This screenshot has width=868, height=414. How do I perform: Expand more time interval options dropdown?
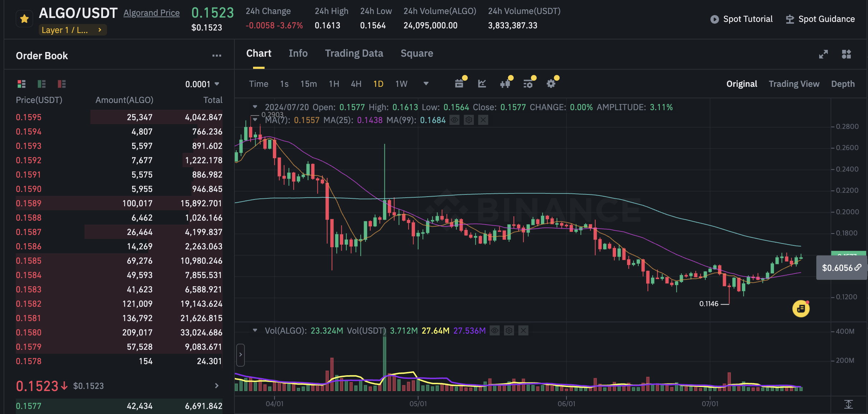coord(426,84)
